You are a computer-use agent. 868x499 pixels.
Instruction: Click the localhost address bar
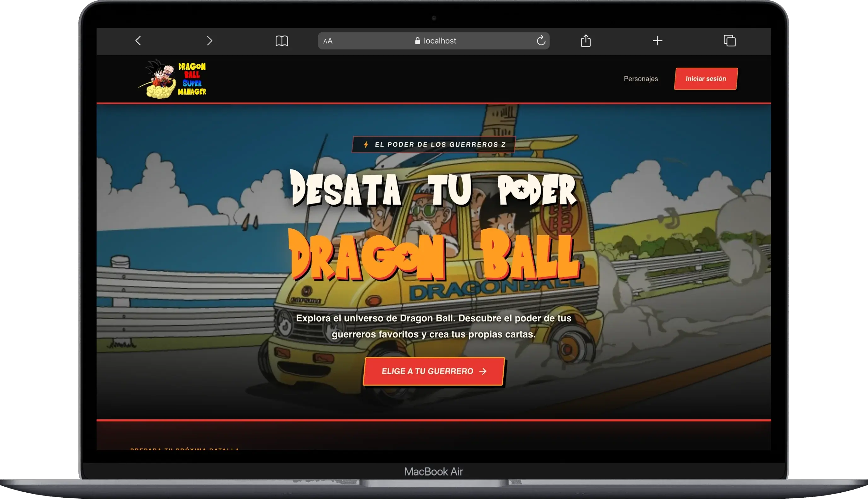coord(434,41)
